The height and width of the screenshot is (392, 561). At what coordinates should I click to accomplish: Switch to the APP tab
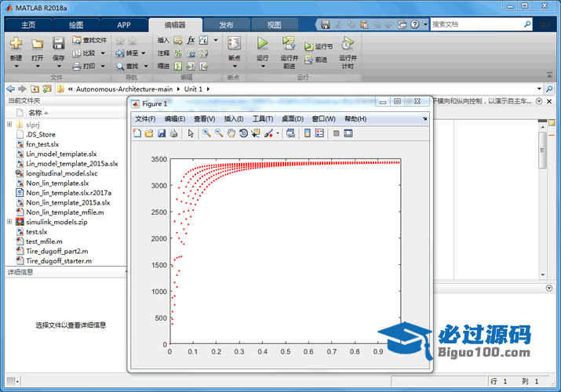point(124,25)
